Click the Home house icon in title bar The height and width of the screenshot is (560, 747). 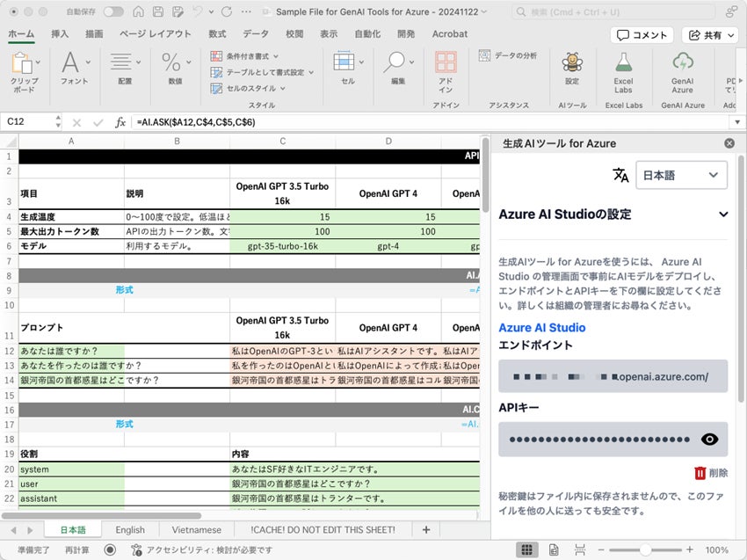click(x=138, y=12)
